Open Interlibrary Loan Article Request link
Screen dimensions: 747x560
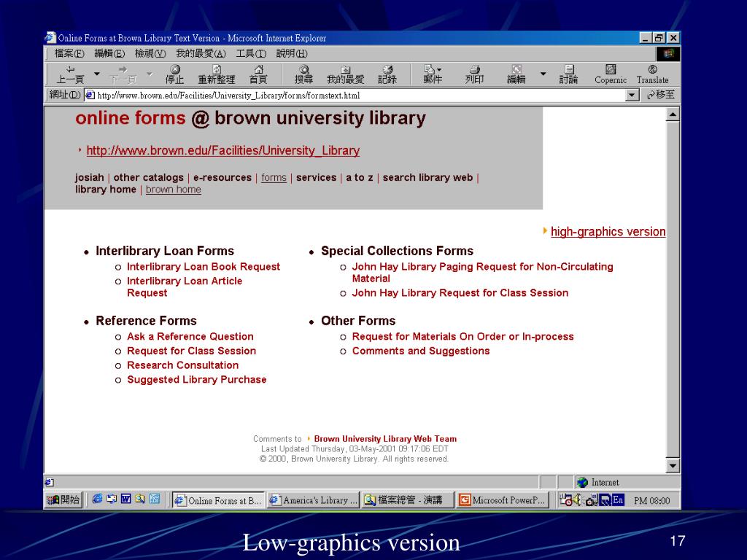[185, 287]
